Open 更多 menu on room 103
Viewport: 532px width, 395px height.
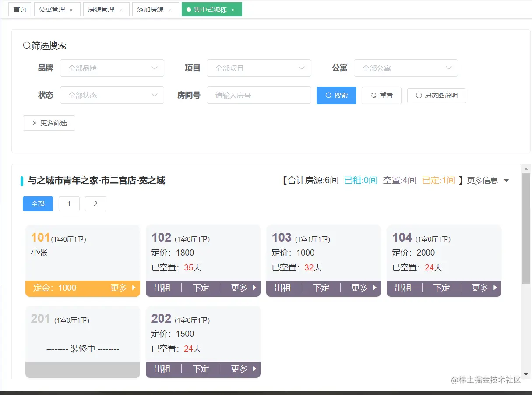click(x=364, y=288)
